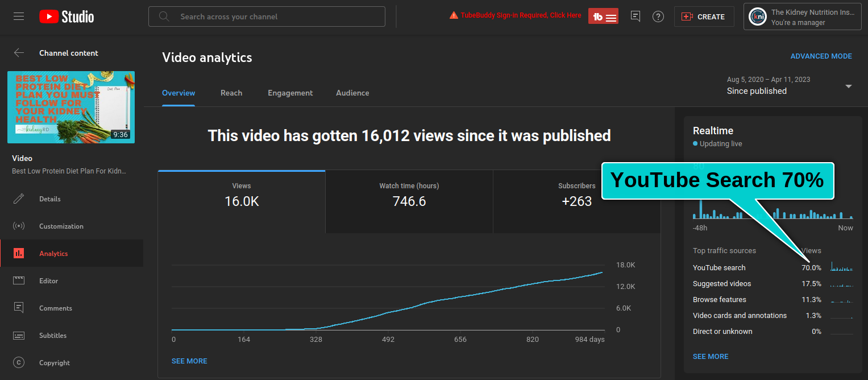Click the CREATE button
The width and height of the screenshot is (868, 380).
point(704,16)
